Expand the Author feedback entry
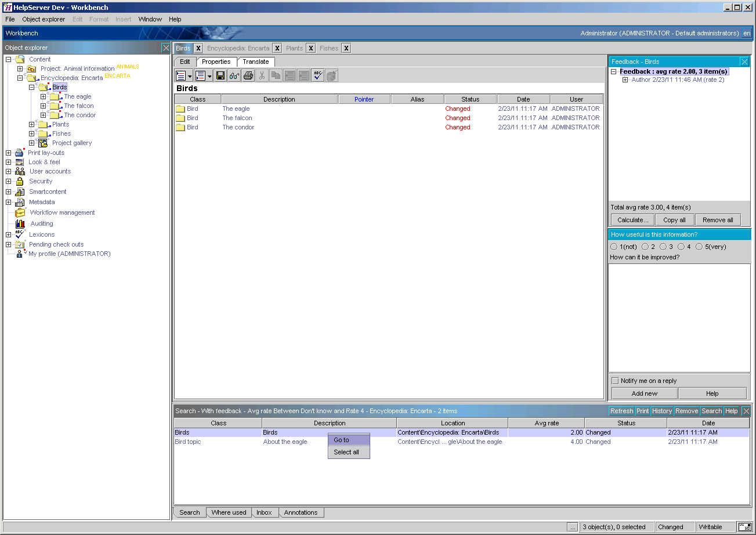 [x=625, y=80]
